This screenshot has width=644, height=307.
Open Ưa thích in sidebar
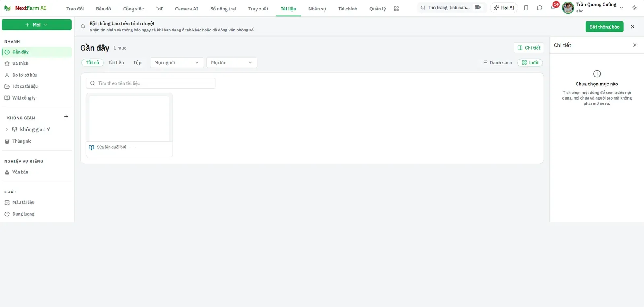[37, 64]
